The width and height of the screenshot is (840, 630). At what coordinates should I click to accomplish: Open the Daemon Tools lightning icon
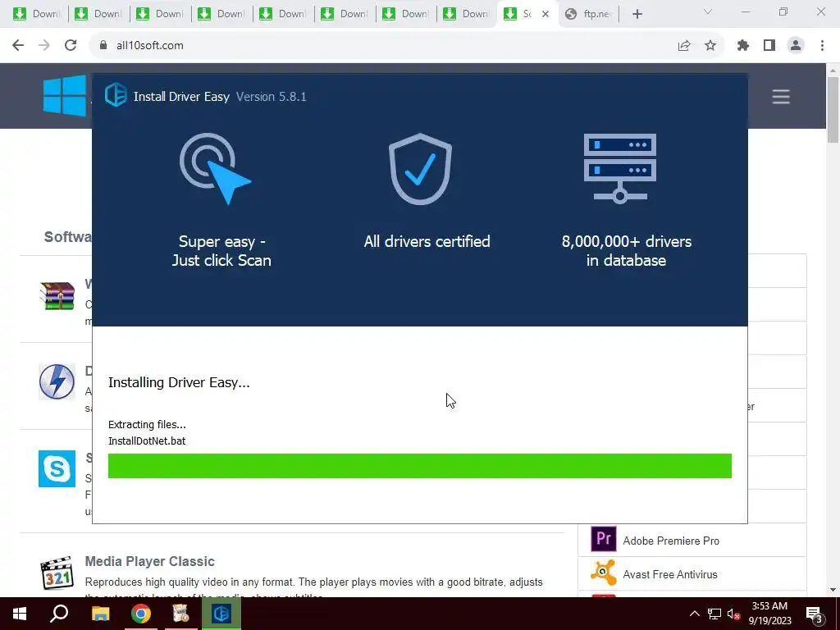pos(57,381)
